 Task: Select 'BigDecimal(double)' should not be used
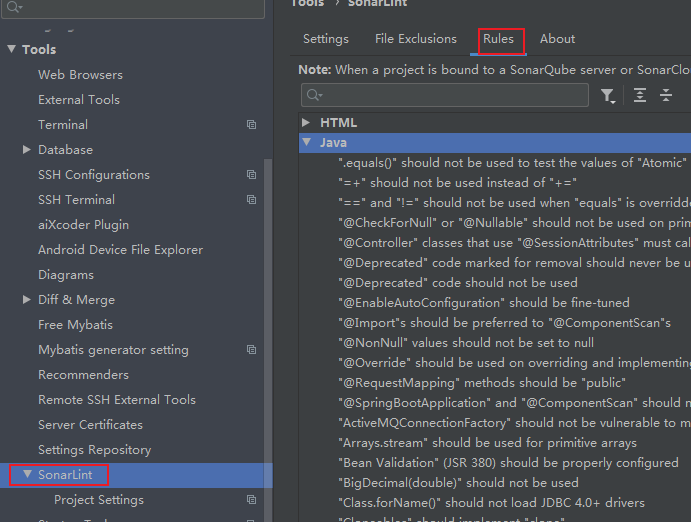(458, 483)
